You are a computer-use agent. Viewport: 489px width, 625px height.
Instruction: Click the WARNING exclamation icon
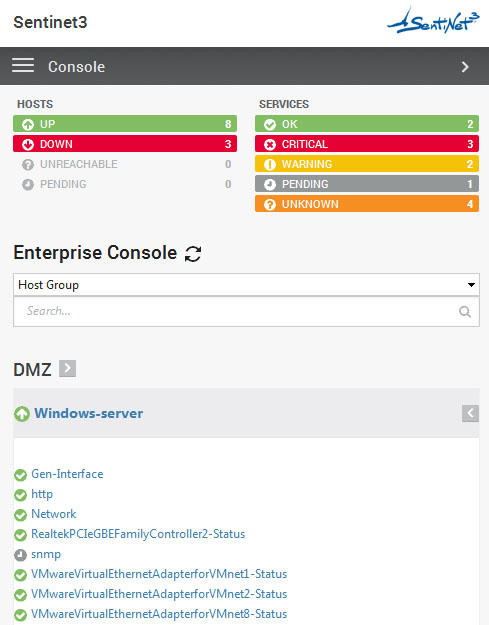point(270,164)
